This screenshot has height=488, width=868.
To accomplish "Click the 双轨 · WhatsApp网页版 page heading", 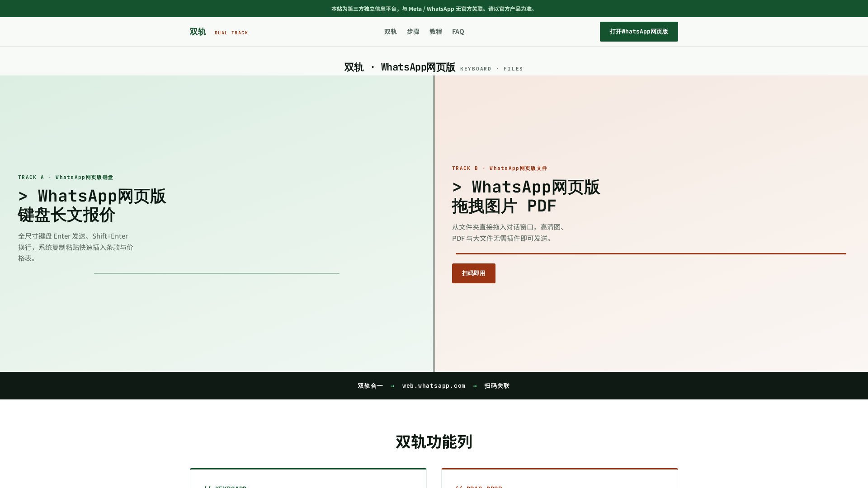I will (x=400, y=67).
